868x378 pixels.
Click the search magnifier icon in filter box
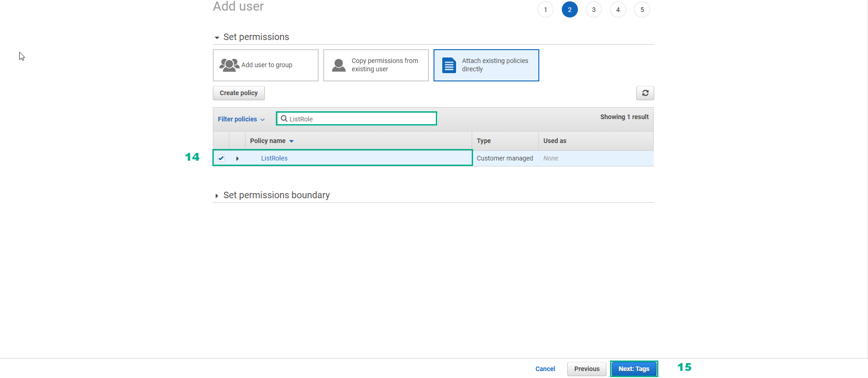pyautogui.click(x=284, y=119)
